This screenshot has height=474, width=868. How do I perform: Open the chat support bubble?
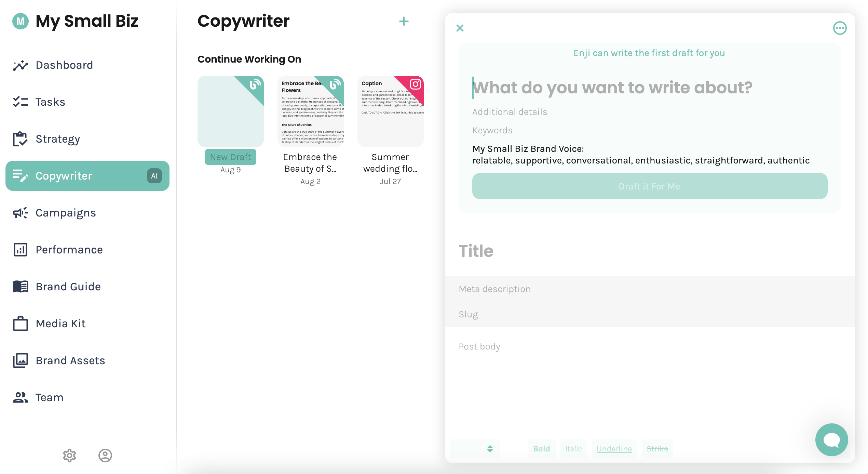tap(831, 440)
